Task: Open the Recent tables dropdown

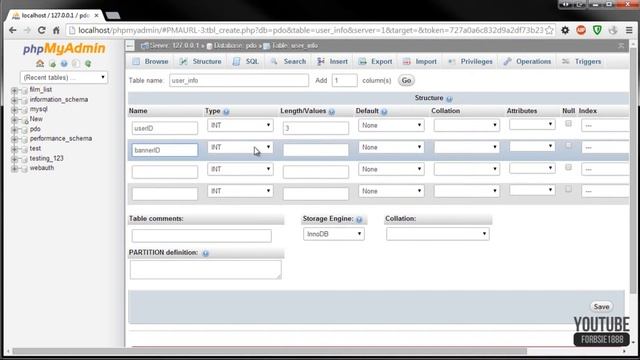Action: pyautogui.click(x=64, y=77)
